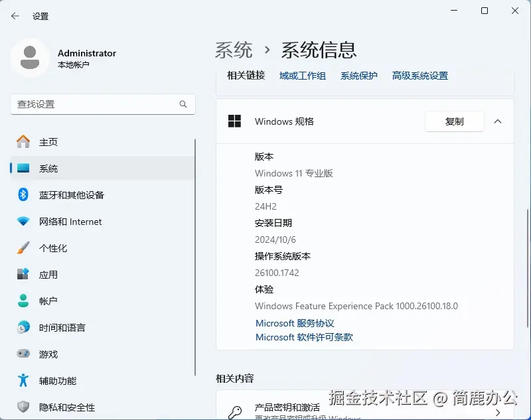Click the sidebar navigation scrollbar
The width and height of the screenshot is (531, 420).
point(195,257)
